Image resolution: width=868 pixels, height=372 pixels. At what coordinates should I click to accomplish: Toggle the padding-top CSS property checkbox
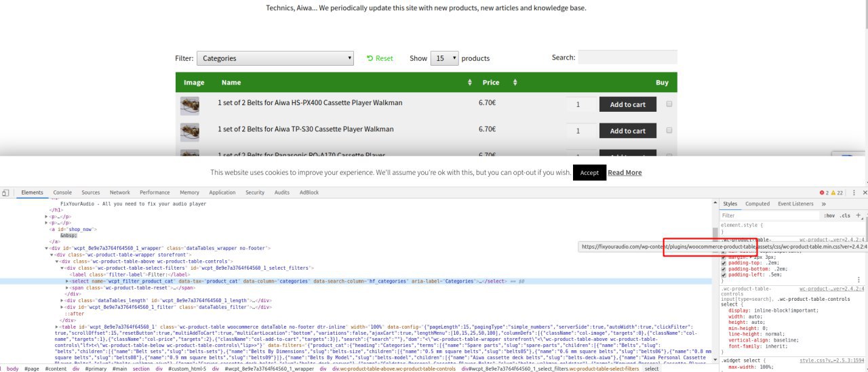724,263
